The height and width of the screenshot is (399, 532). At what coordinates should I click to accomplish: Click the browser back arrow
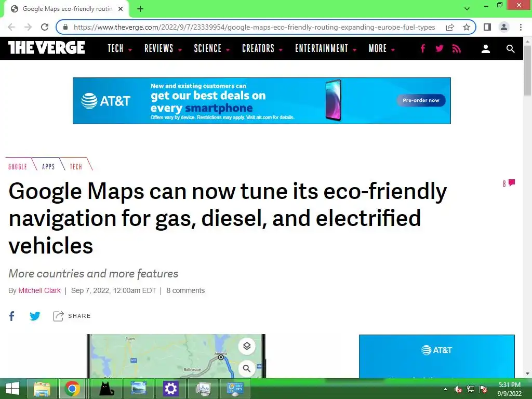(11, 27)
